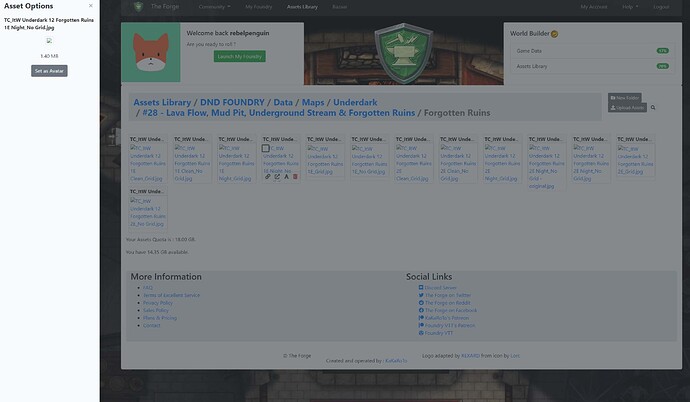Click The Forge shield logo in navbar
Viewport: 690px width, 402px height.
pos(138,7)
